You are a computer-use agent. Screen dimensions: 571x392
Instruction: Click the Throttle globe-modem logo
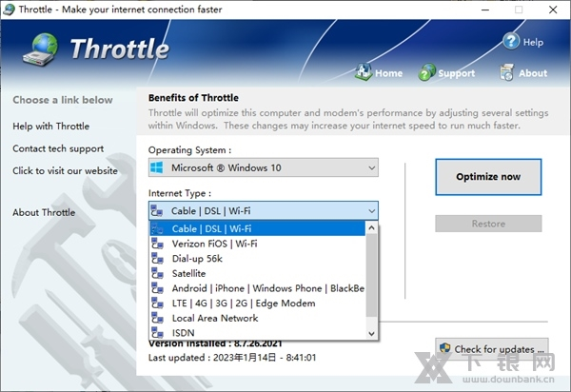40,49
